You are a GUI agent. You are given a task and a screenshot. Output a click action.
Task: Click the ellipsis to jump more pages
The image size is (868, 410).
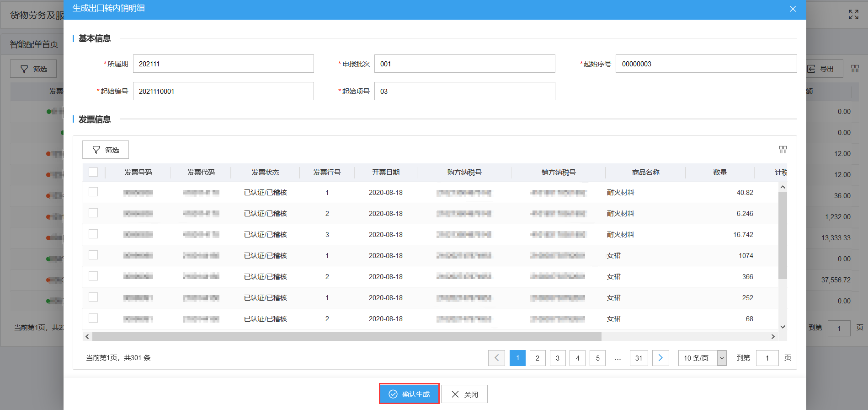[x=618, y=358]
